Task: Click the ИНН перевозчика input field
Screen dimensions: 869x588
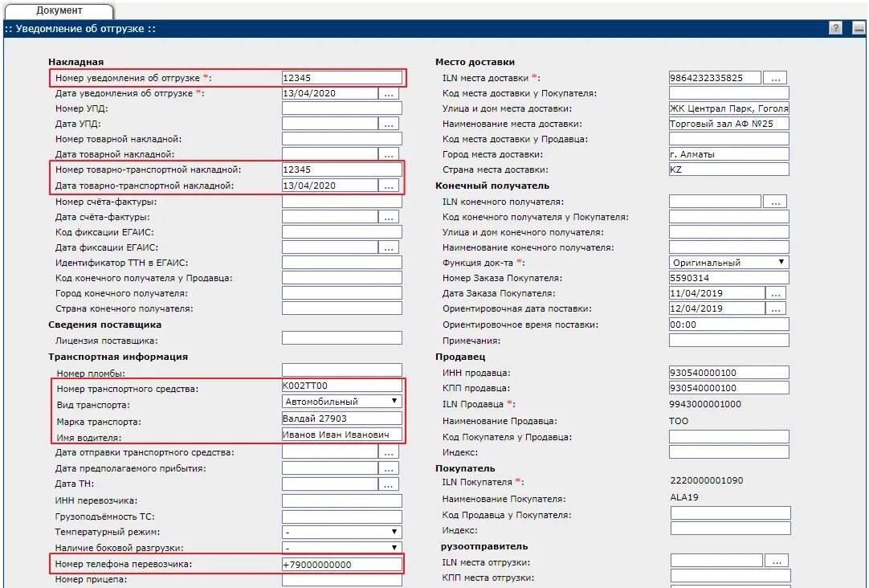Action: pos(341,500)
